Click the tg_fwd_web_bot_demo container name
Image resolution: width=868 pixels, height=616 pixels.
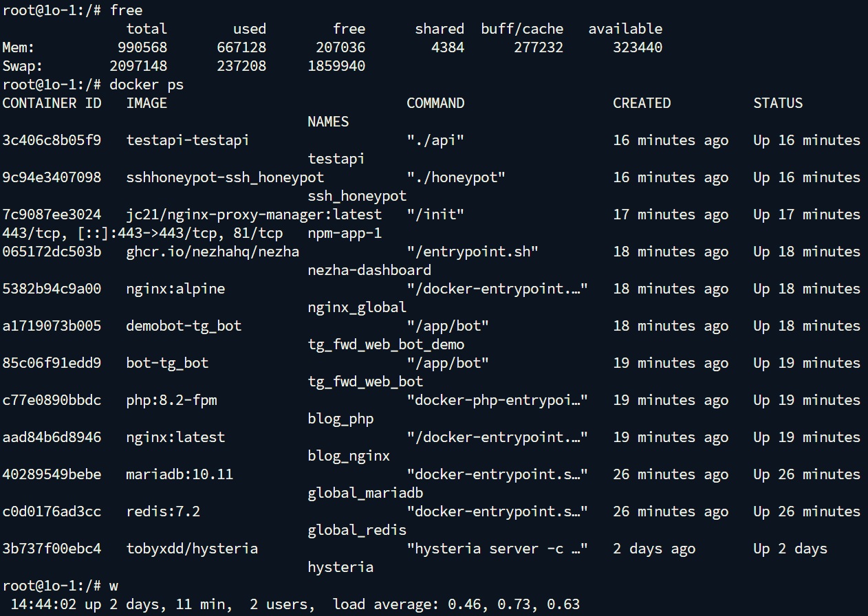[x=386, y=344]
